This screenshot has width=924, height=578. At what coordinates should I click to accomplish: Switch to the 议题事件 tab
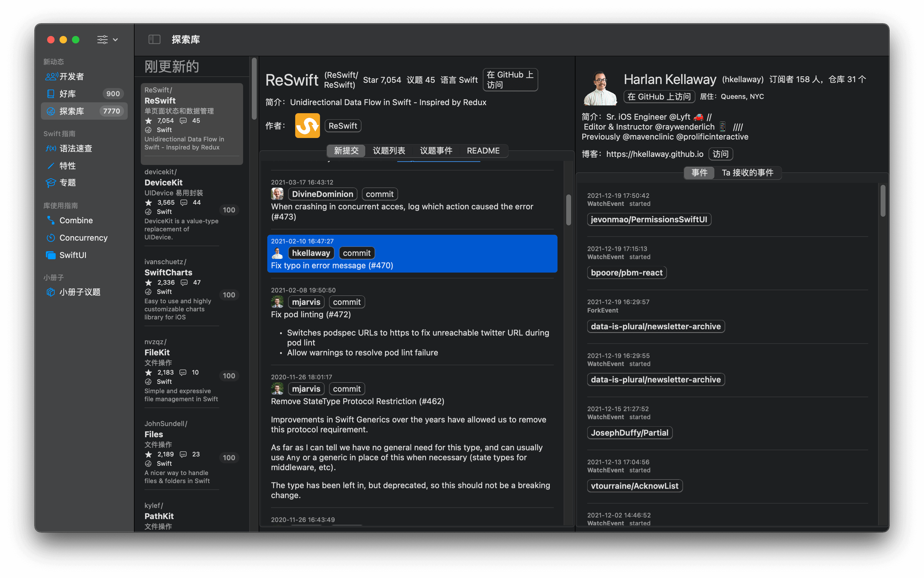(x=436, y=151)
